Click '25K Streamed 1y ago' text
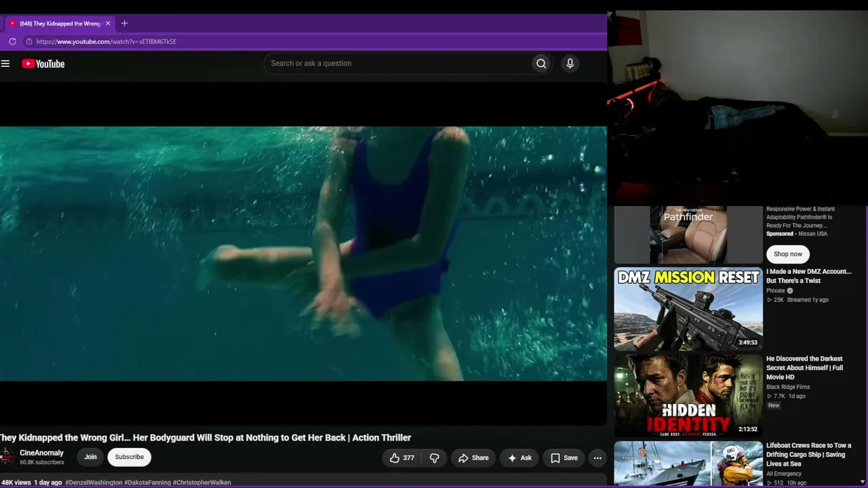868x488 pixels. point(797,300)
